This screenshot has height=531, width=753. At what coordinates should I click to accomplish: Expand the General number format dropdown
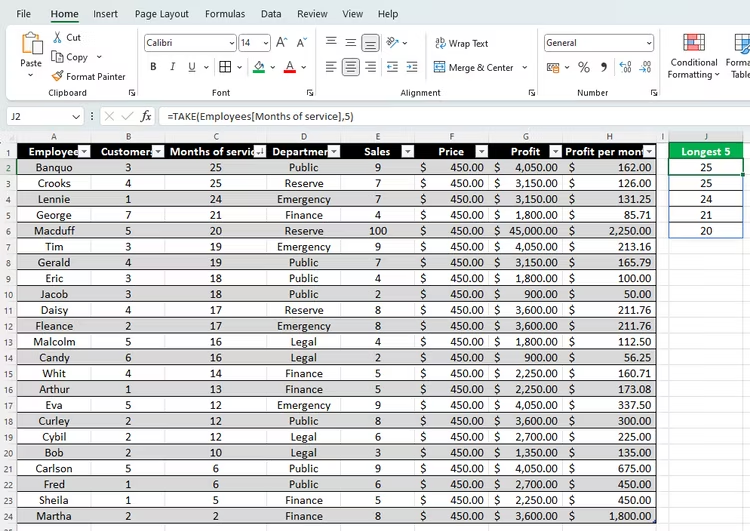point(649,43)
